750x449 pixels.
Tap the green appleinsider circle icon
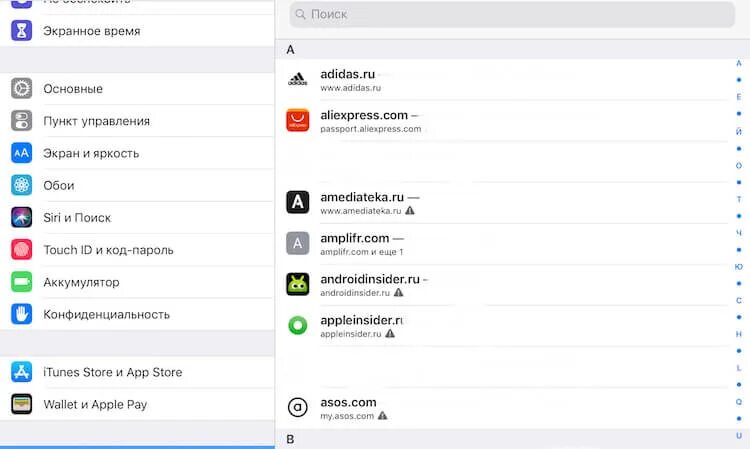click(298, 325)
